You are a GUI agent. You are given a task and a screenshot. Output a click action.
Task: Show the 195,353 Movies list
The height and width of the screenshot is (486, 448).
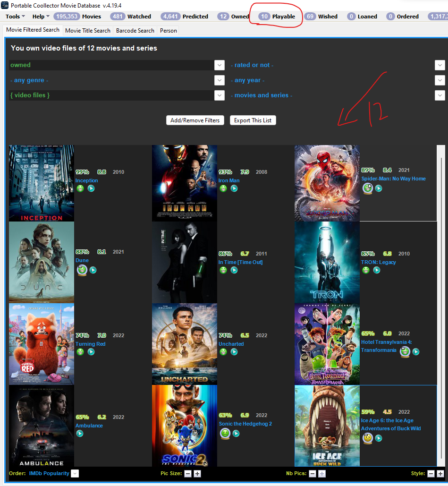[77, 17]
